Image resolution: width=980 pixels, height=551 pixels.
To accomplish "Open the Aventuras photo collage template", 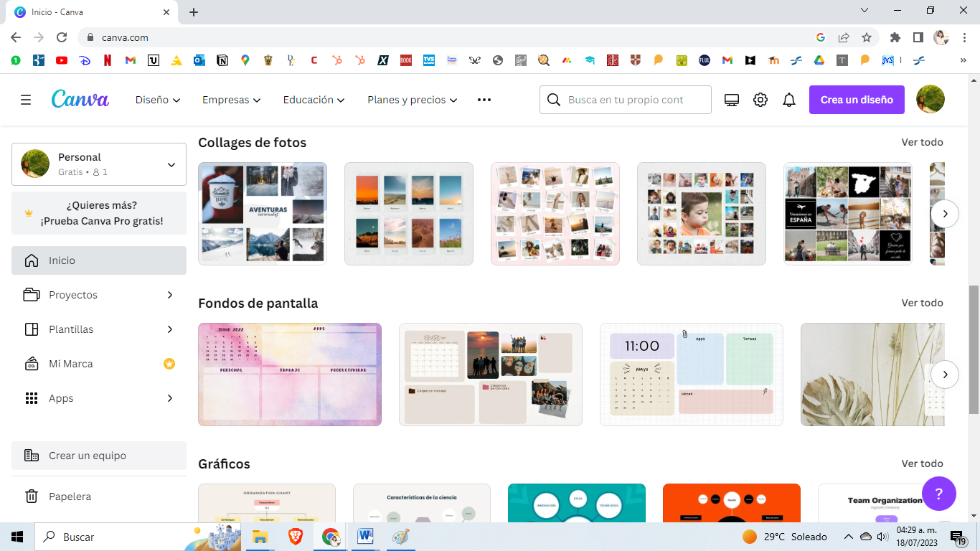I will pyautogui.click(x=263, y=214).
